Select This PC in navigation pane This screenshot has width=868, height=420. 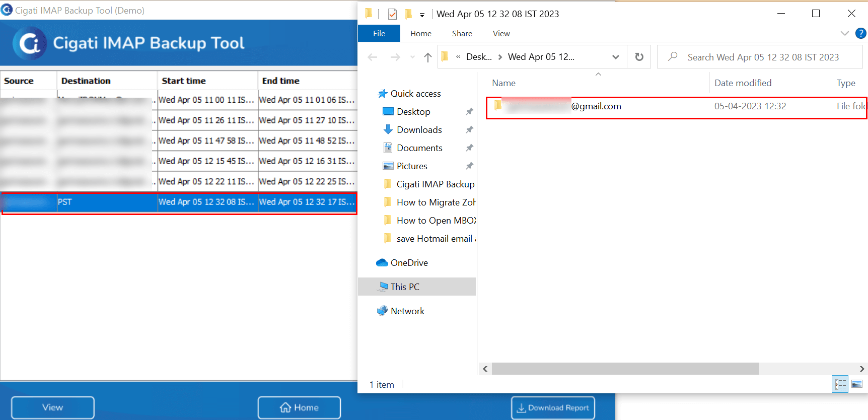tap(417, 287)
